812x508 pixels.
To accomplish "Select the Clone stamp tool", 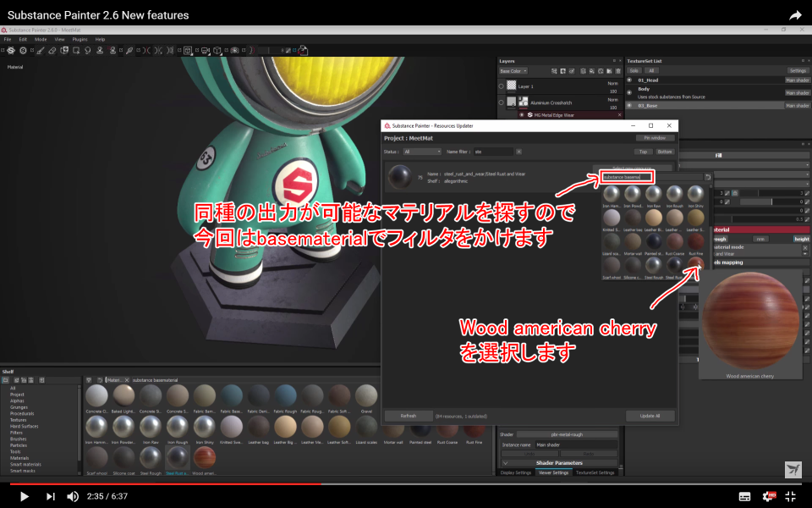I will [100, 50].
